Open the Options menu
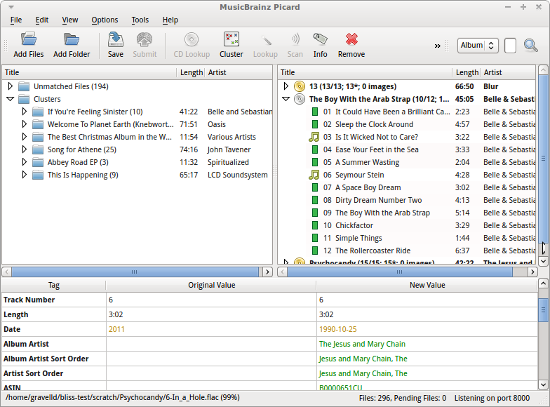Screen dimensions: 550x407 (x=105, y=20)
